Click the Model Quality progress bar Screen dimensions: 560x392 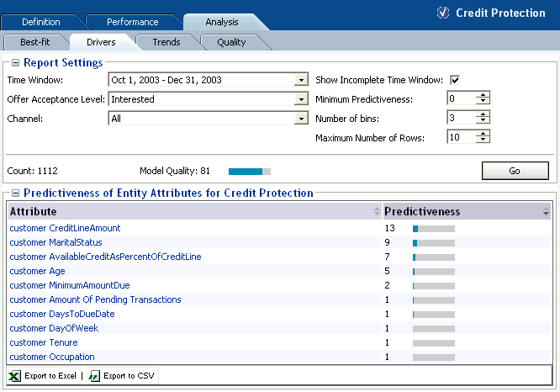point(250,171)
